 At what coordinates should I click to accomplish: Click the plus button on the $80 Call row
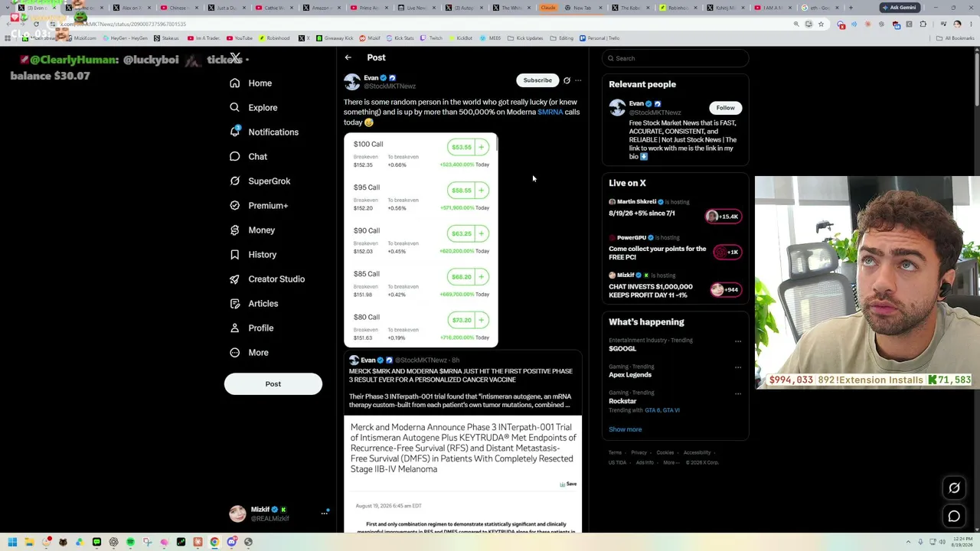click(482, 320)
